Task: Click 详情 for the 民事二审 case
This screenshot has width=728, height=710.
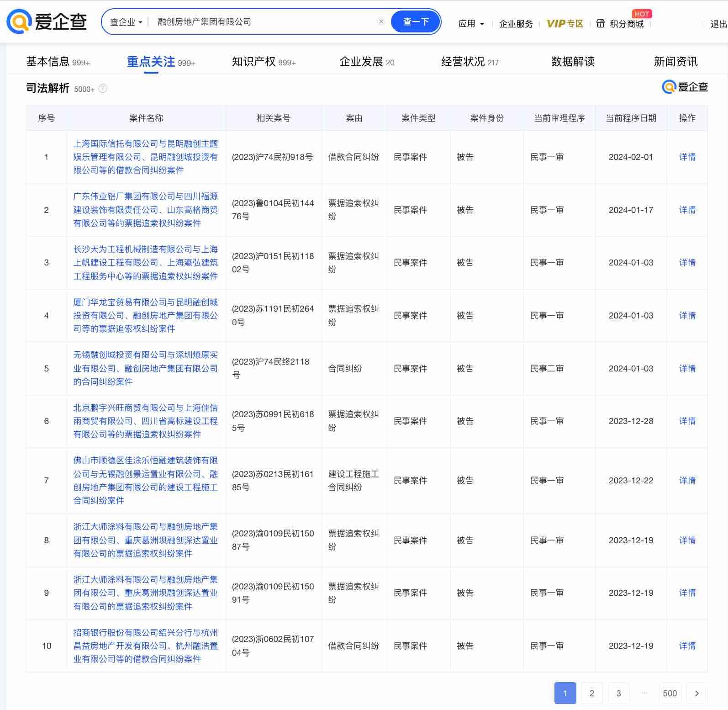Action: pyautogui.click(x=687, y=368)
